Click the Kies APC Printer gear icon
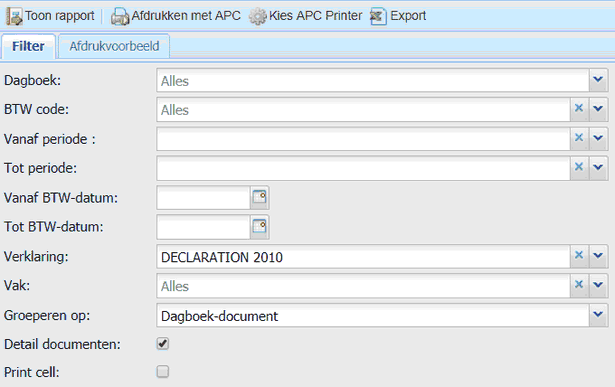Screen dimensions: 615x387 [x=258, y=16]
